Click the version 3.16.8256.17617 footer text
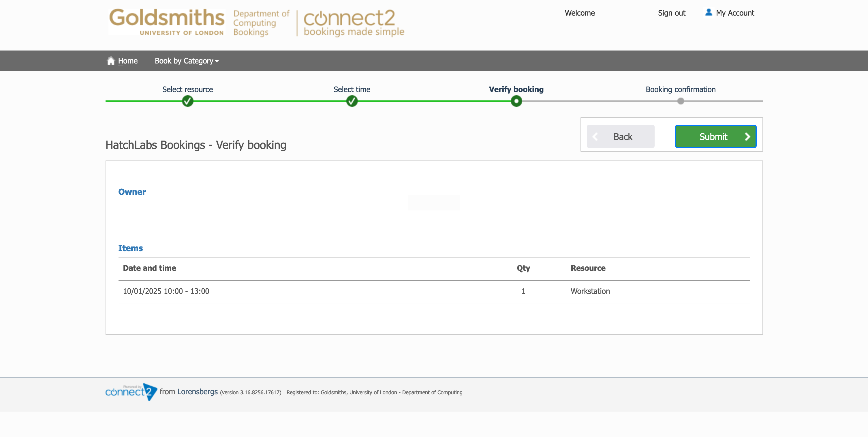 (x=250, y=393)
